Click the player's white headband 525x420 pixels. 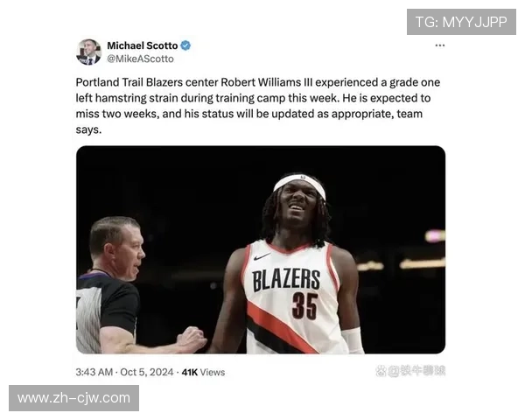(299, 185)
